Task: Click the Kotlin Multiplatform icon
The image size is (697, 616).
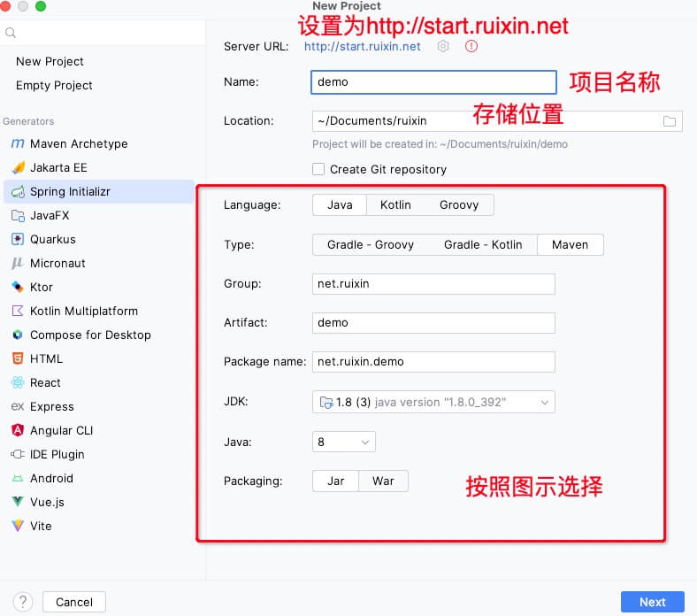Action: pos(18,311)
